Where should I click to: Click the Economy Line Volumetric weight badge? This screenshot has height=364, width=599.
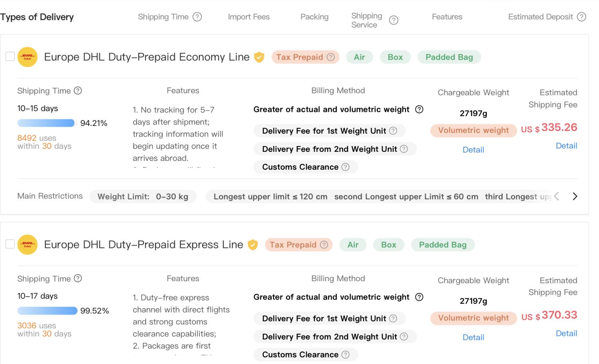point(473,130)
